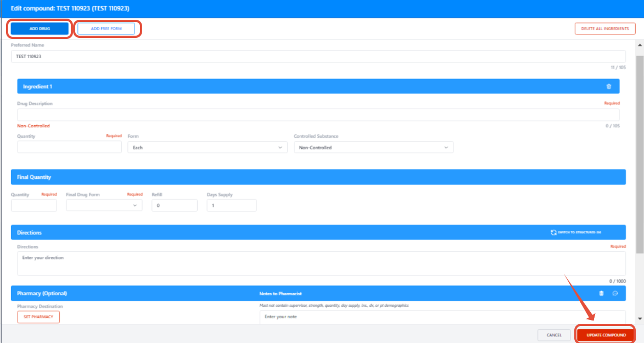The image size is (644, 343).
Task: Click the Preferred Name field
Action: [x=318, y=57]
